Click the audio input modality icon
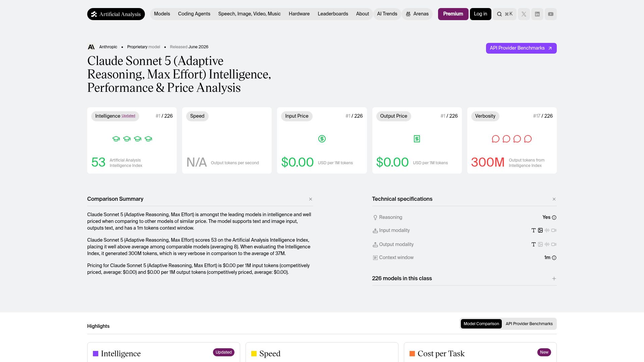Image resolution: width=644 pixels, height=362 pixels. 547,230
